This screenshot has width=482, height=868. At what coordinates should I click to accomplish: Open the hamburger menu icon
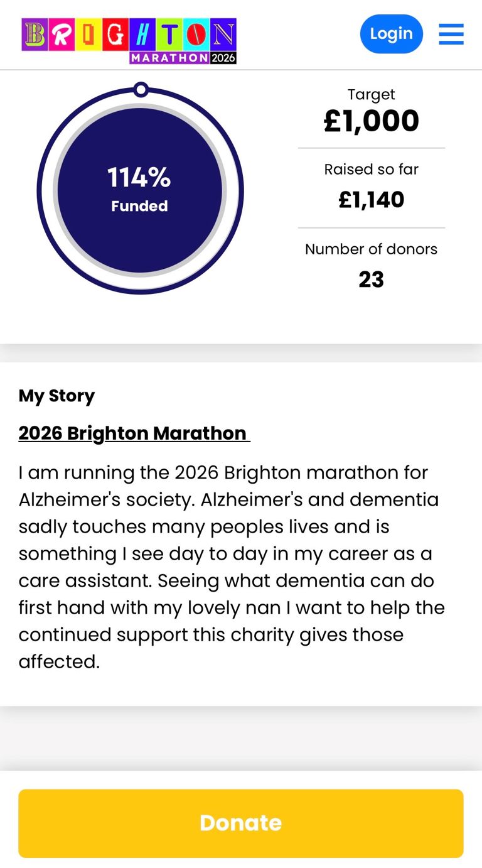click(451, 34)
